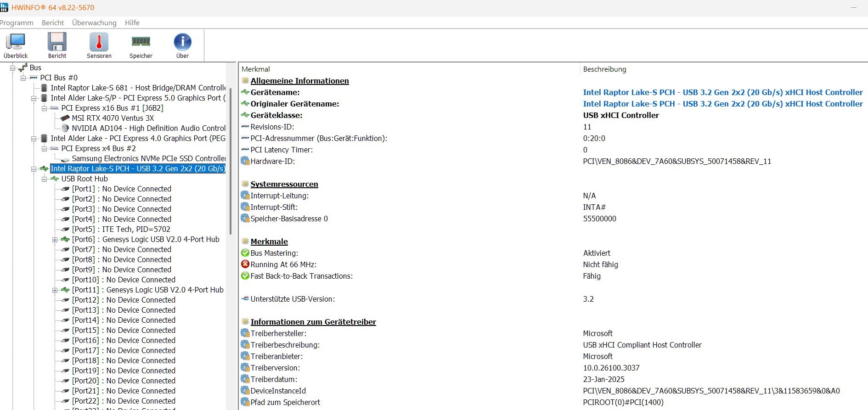Image resolution: width=868 pixels, height=410 pixels.
Task: Click the Informationen zum Gerätetreiber heading
Action: [313, 322]
